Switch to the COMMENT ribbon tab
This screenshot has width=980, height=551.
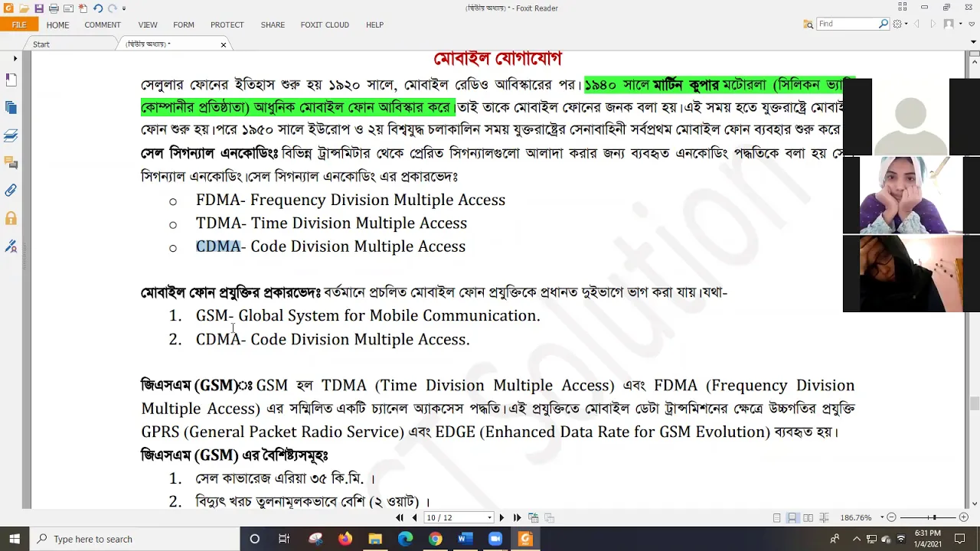[x=103, y=24]
